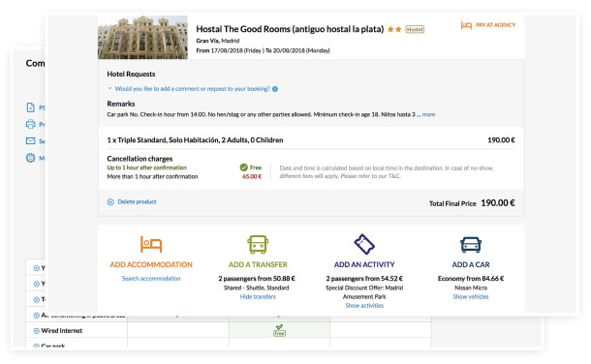The width and height of the screenshot is (591, 364).
Task: Click the Pay at Agency bed icon
Action: click(x=466, y=25)
